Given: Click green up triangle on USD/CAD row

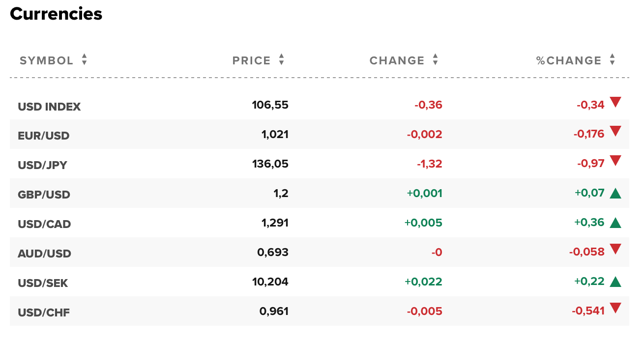Looking at the screenshot, I should click(615, 223).
